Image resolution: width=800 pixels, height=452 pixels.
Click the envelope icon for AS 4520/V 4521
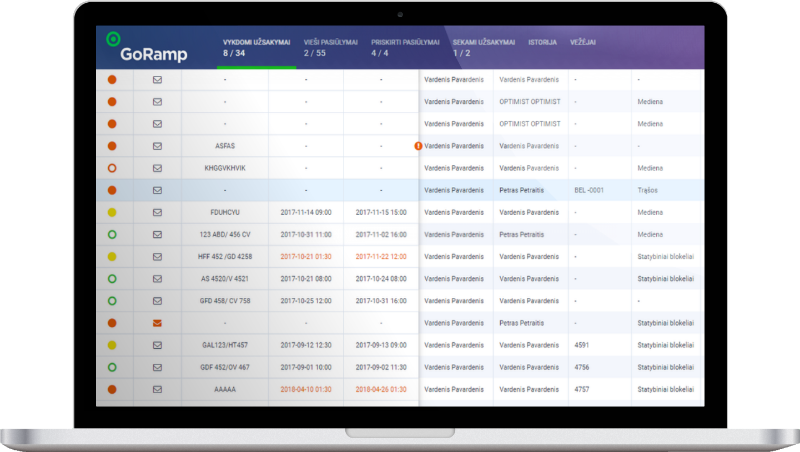click(x=157, y=279)
